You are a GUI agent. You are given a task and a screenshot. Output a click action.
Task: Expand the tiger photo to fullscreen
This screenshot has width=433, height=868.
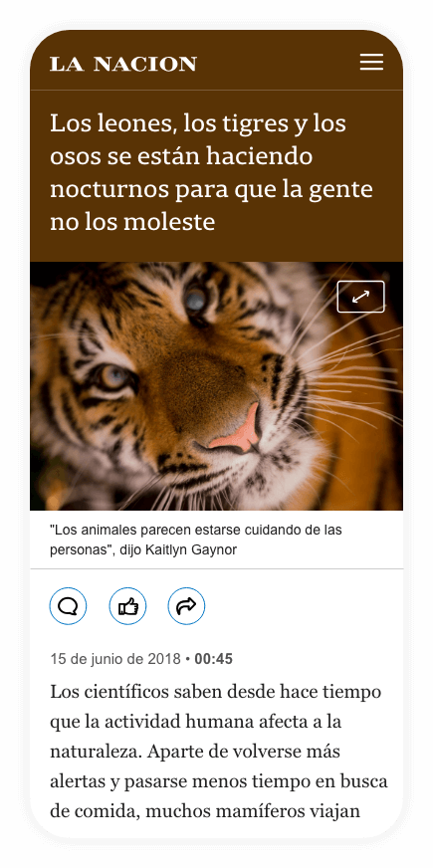360,297
